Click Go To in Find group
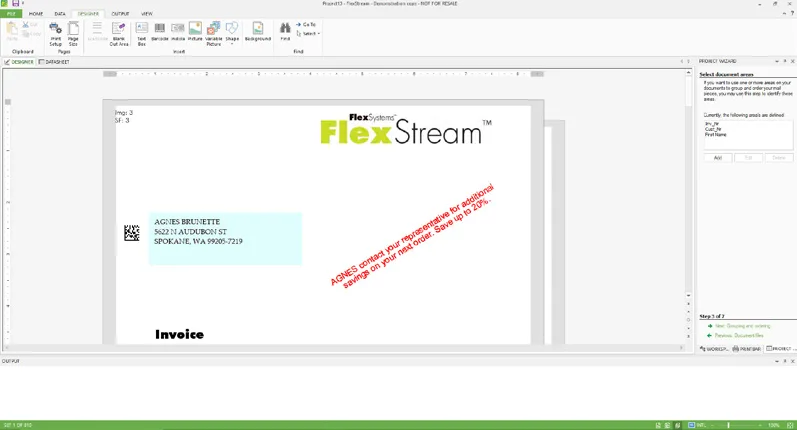797x430 pixels. coord(306,24)
